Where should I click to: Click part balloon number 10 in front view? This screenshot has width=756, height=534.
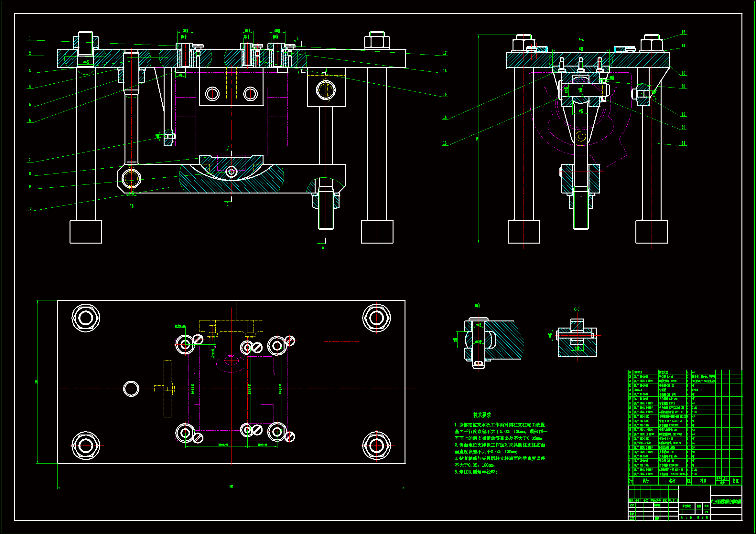coord(30,209)
